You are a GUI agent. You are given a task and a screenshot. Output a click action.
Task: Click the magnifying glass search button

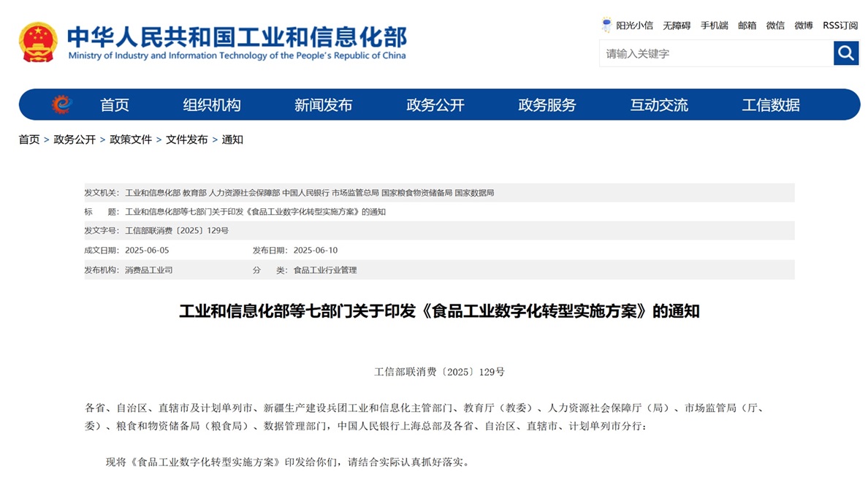click(846, 53)
